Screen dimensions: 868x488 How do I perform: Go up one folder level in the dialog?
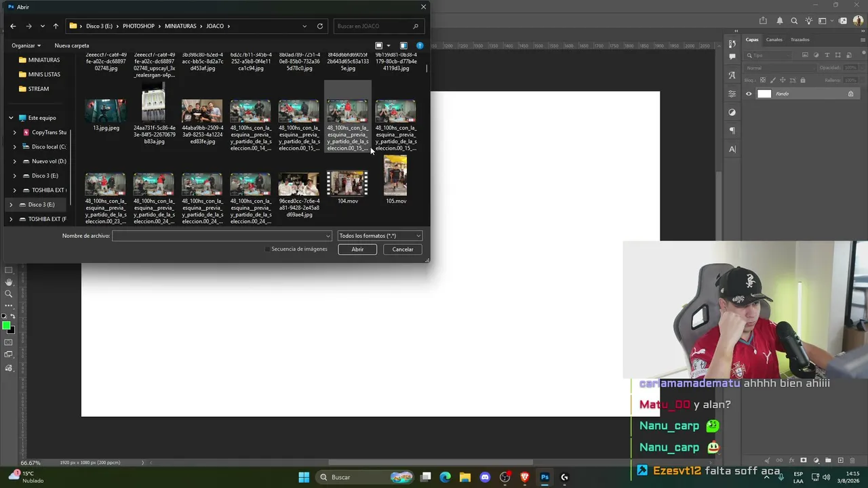point(56,26)
